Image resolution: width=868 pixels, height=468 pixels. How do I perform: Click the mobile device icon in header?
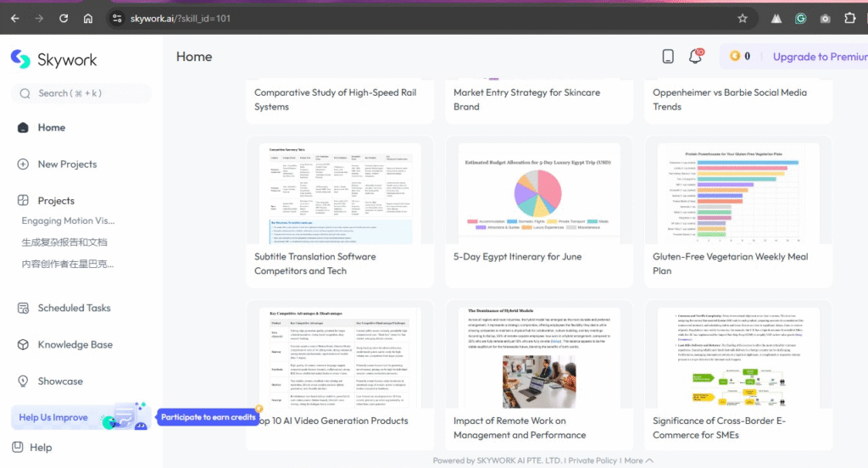click(668, 57)
